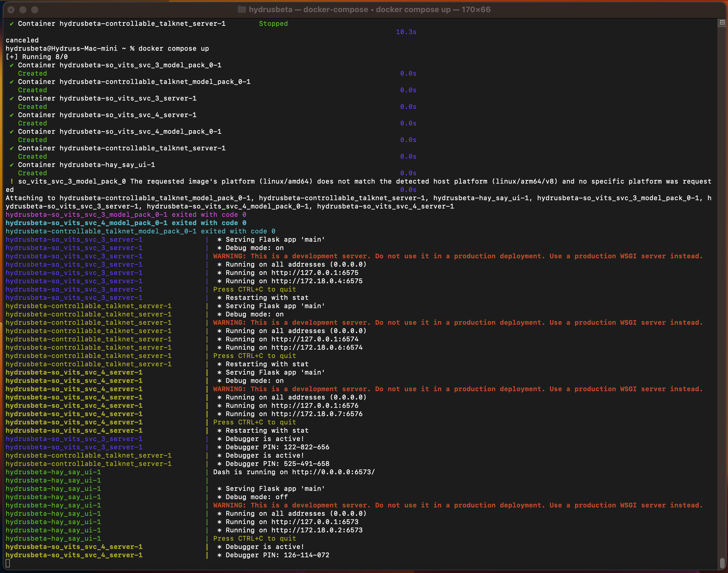Click the Dash http://0.0.0.0:6573/ URL
The height and width of the screenshot is (573, 728).
pos(333,472)
